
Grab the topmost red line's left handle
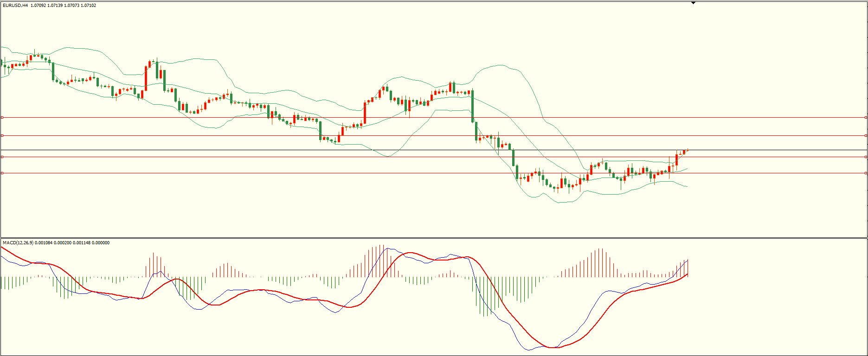(2, 118)
